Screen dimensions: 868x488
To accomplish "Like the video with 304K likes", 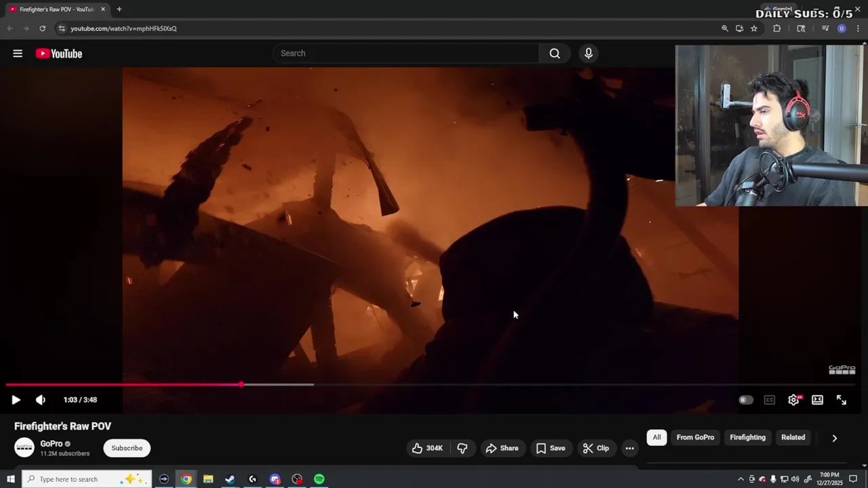I will click(x=427, y=448).
